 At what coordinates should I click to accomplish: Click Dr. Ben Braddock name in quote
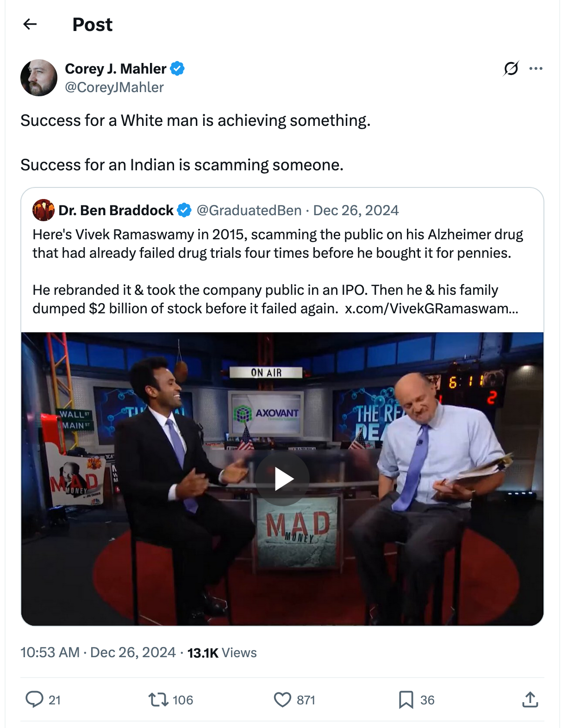pyautogui.click(x=116, y=210)
